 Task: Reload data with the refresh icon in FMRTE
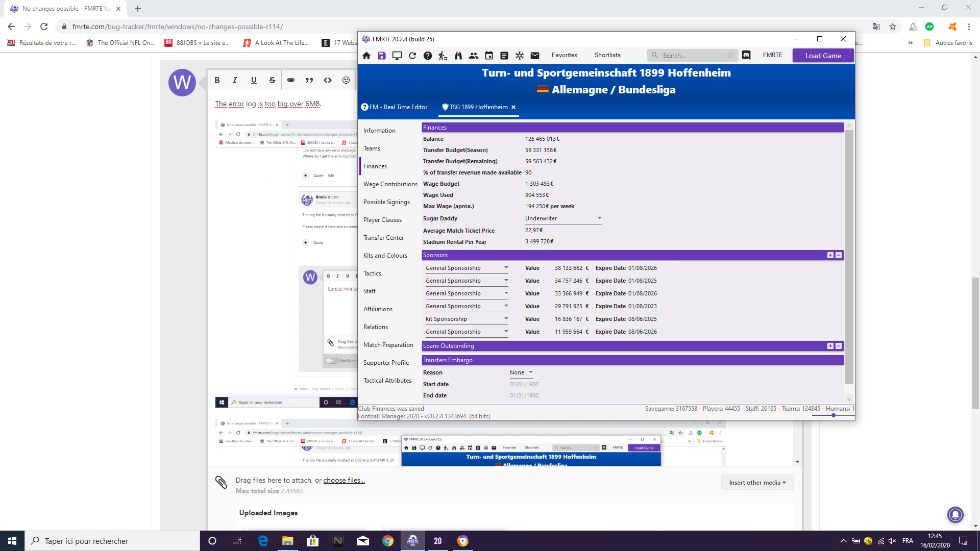412,56
